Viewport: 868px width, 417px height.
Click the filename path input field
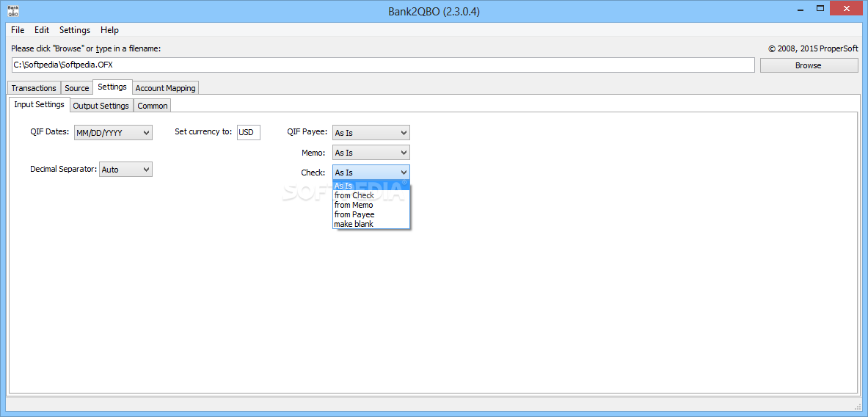382,65
